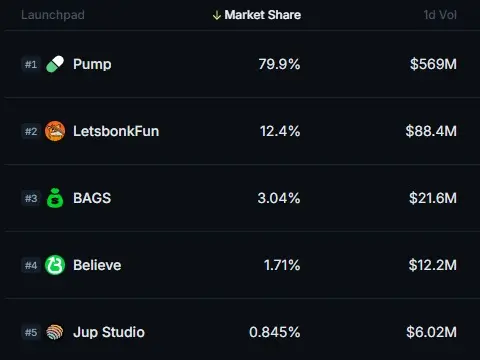Open the Believe launchpad name
Screen dimensions: 480x360
[x=97, y=265]
